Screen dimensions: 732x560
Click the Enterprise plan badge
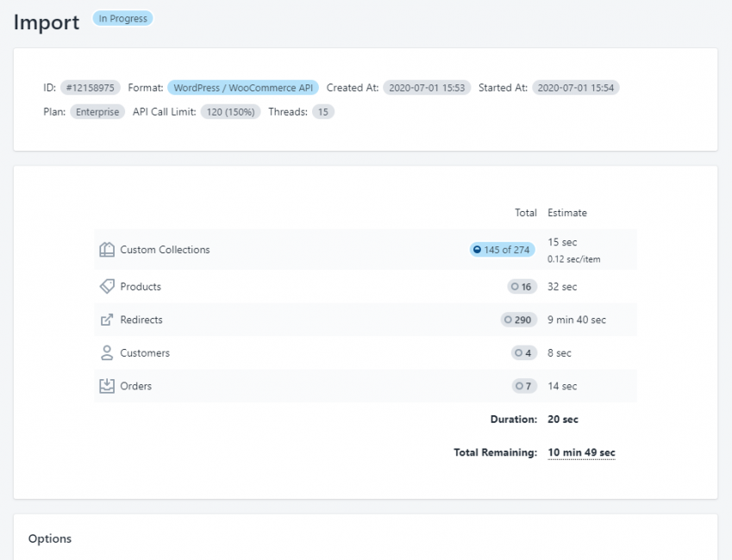click(x=97, y=111)
